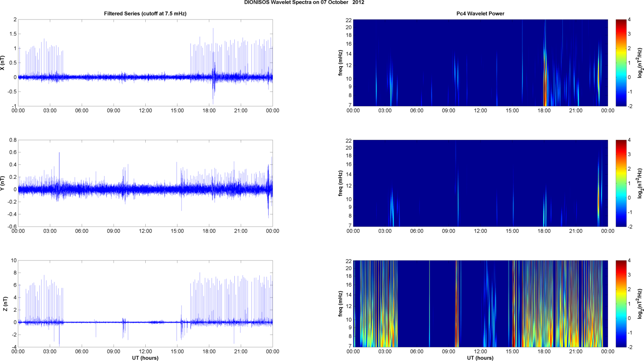Click the X (nT) time series plot
644x361 pixels.
[x=145, y=63]
